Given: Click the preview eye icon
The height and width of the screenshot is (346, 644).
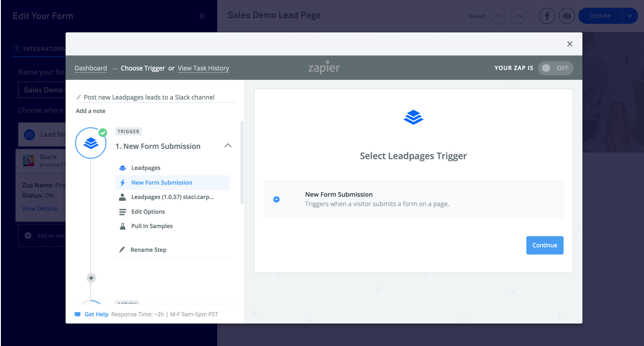Looking at the screenshot, I should coord(567,16).
